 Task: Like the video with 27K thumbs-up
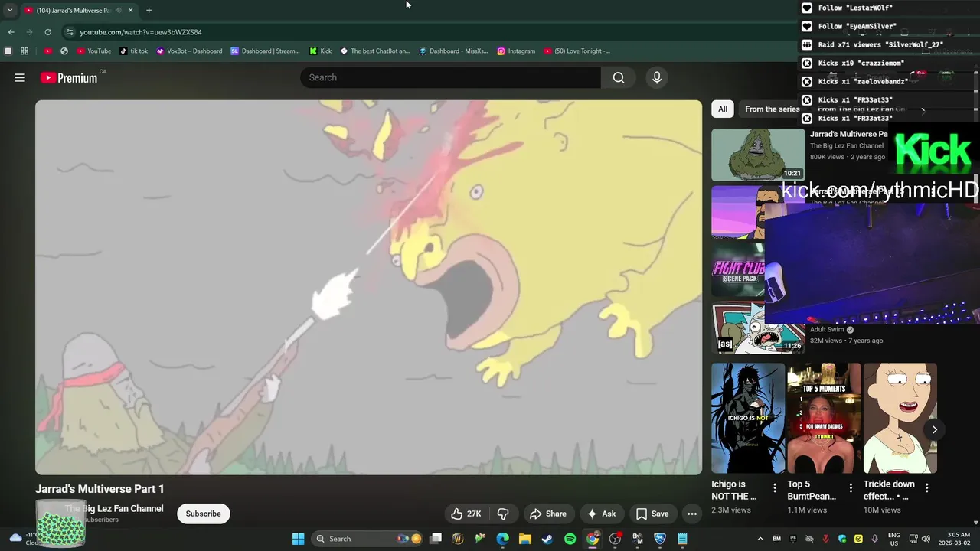click(x=465, y=514)
